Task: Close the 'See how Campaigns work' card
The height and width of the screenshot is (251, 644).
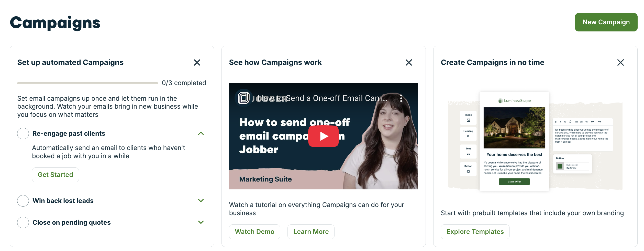Action: [x=409, y=63]
